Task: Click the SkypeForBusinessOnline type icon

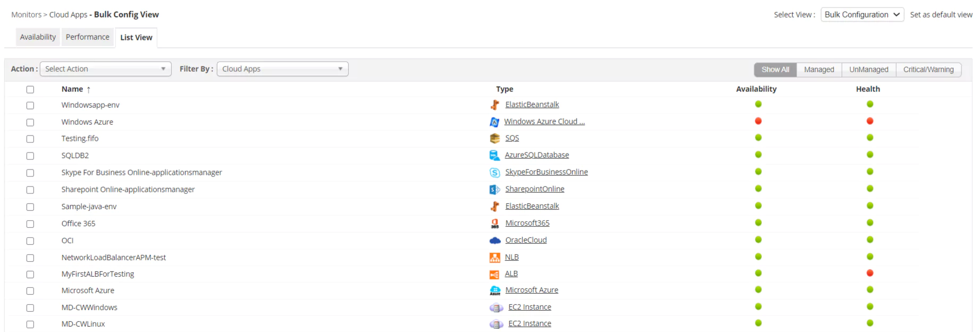Action: tap(495, 172)
